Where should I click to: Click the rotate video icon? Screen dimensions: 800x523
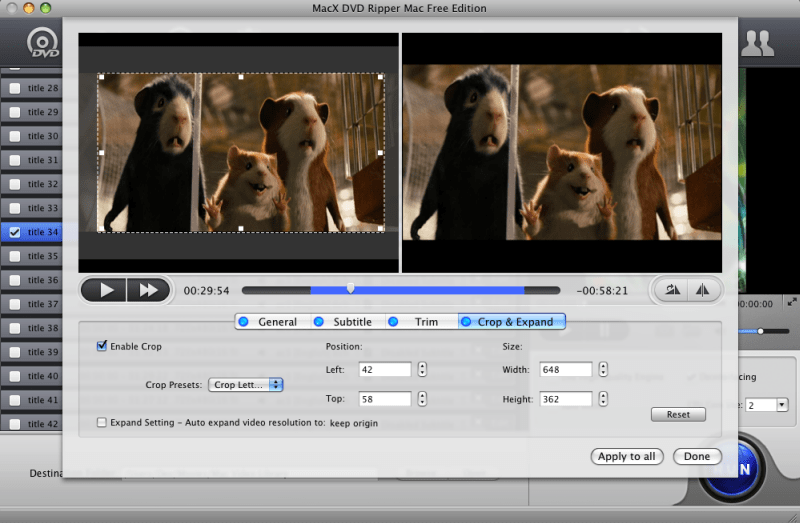(671, 290)
